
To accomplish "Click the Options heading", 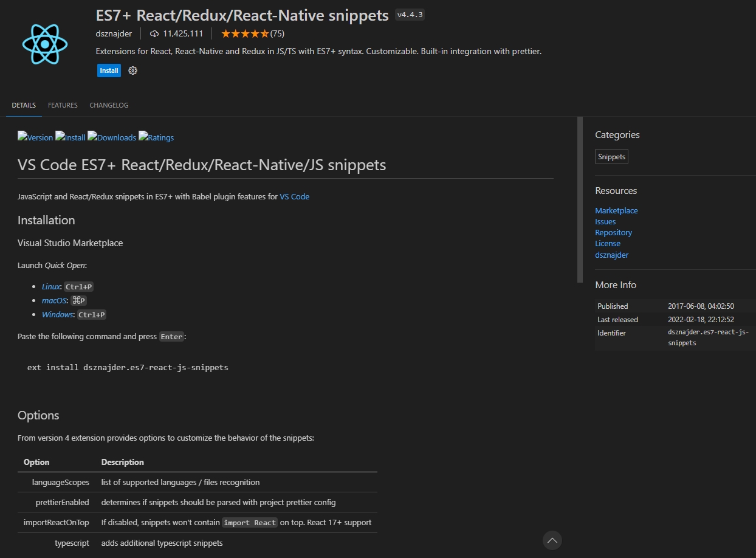I will click(x=38, y=415).
